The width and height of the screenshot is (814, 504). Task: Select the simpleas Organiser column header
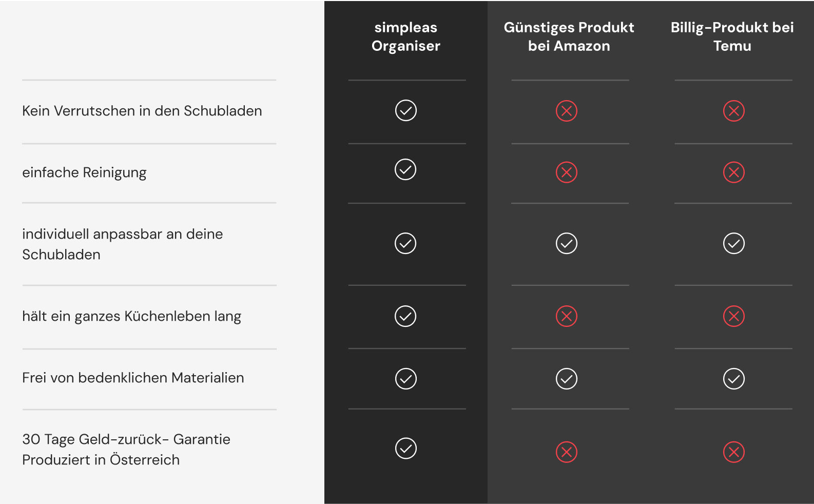(406, 36)
